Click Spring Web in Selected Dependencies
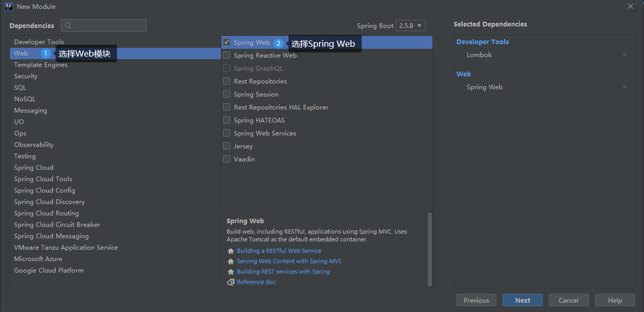The width and height of the screenshot is (644, 312). point(484,87)
